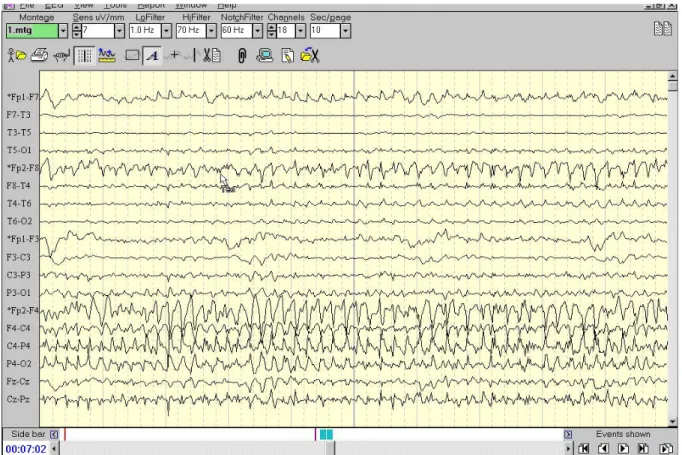The width and height of the screenshot is (682, 455).
Task: Open the Tools menu
Action: [x=115, y=5]
